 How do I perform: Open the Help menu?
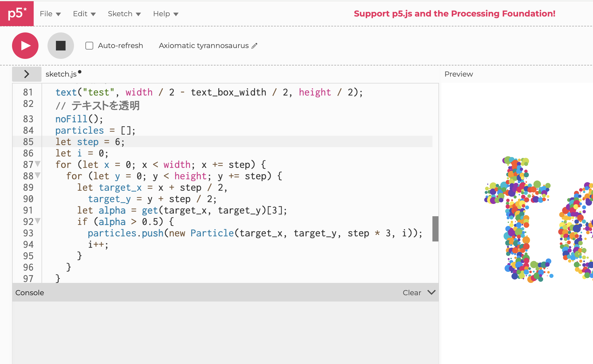pos(162,14)
